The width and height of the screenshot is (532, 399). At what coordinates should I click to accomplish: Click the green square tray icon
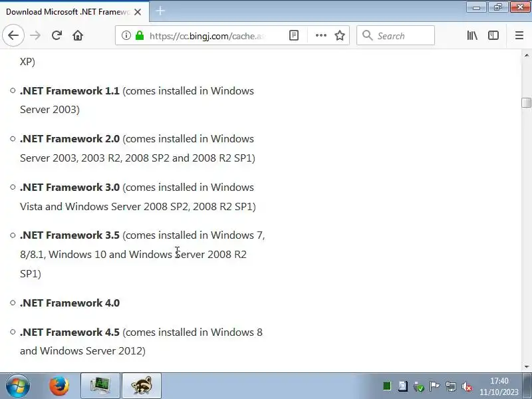(x=387, y=386)
